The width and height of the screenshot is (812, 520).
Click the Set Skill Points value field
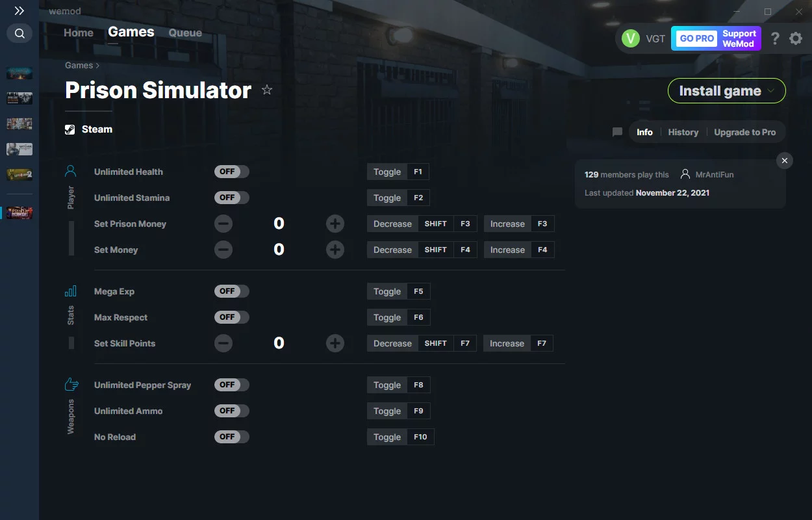click(279, 343)
